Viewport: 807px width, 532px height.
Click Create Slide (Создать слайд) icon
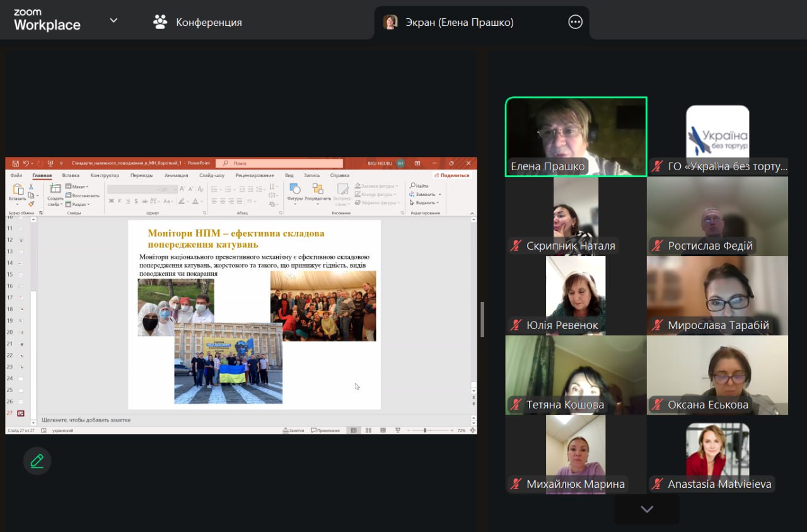click(x=55, y=190)
